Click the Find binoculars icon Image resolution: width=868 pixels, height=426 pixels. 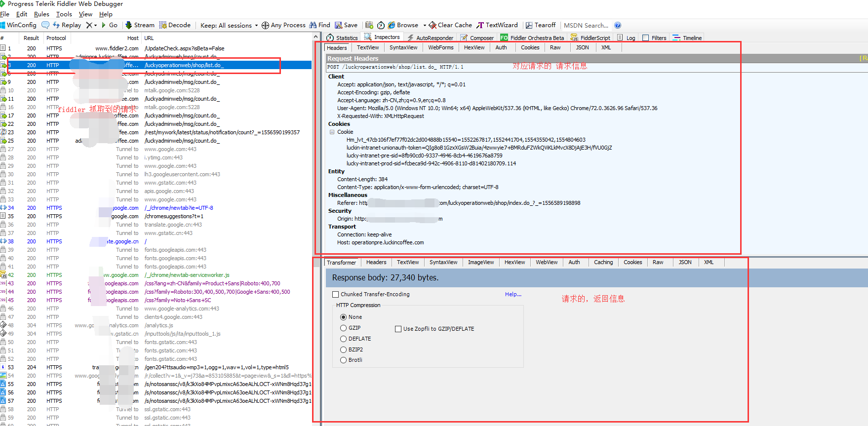[x=313, y=25]
